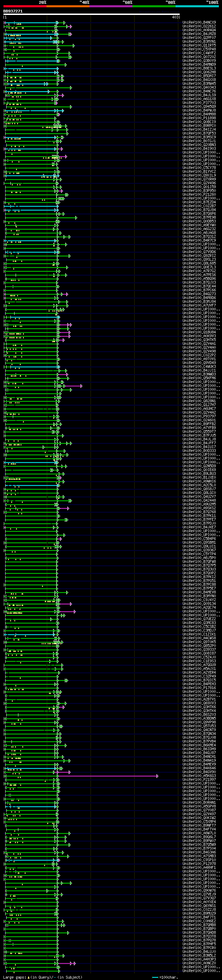
Task: Select UniRef100_B3N5L2 label
Action: point(199,955)
